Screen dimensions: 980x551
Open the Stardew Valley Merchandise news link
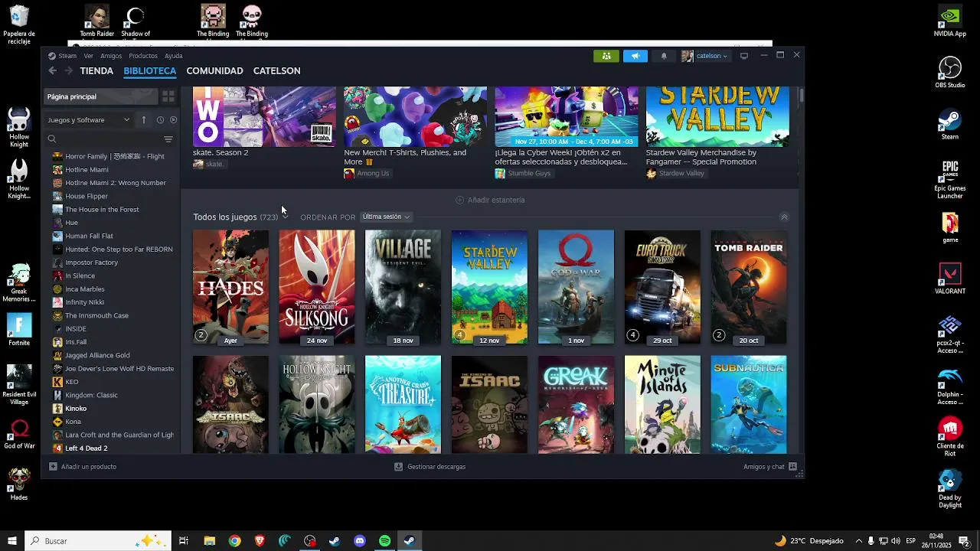pyautogui.click(x=701, y=157)
